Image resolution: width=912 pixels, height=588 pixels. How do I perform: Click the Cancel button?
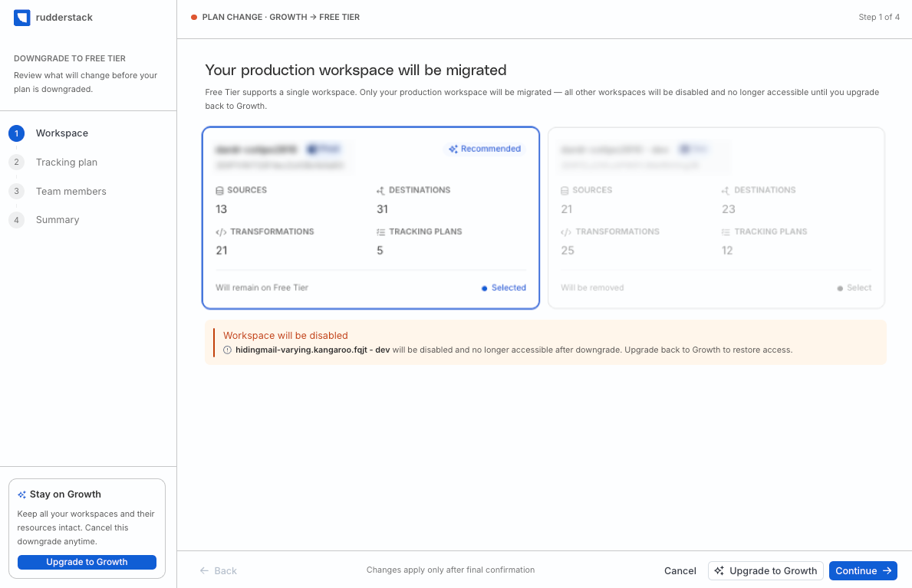[x=680, y=571]
